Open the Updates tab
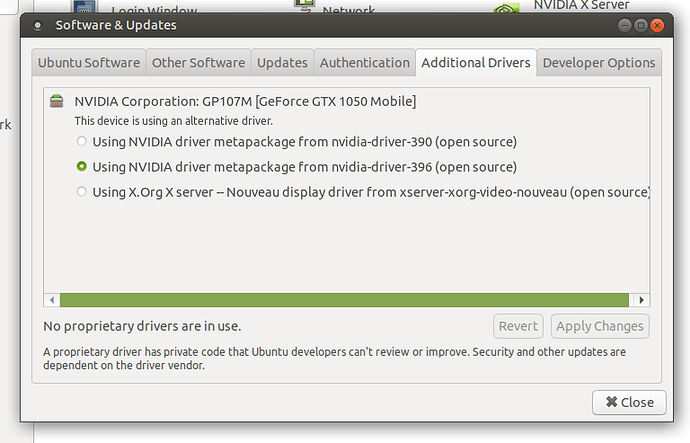Image resolution: width=690 pixels, height=443 pixels. point(282,62)
